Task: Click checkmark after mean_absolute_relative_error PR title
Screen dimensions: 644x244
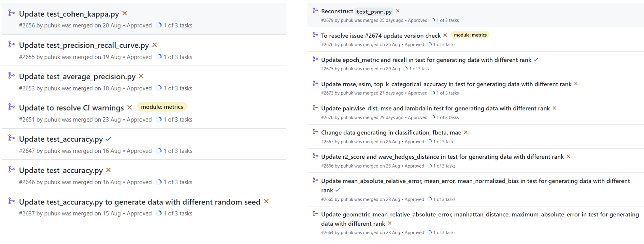Action: pos(338,190)
